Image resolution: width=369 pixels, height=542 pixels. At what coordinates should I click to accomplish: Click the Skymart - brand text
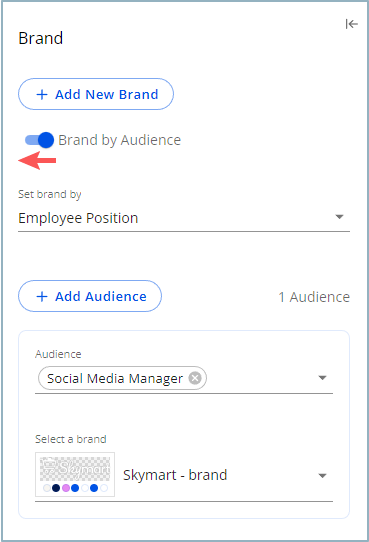point(175,475)
